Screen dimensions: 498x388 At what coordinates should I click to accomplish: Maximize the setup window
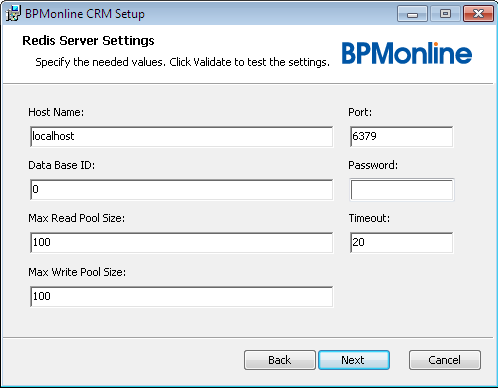tap(445, 14)
